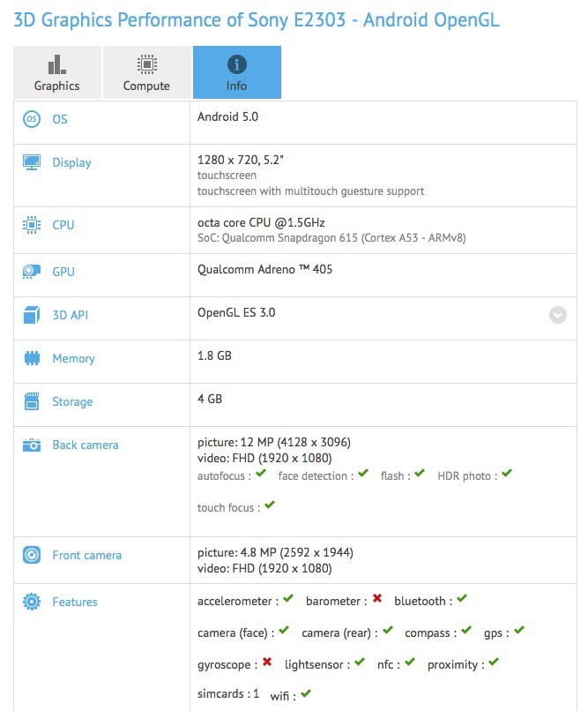Click the 4.8 MP picture text
Viewport: 588px width, 711px height.
tap(275, 552)
